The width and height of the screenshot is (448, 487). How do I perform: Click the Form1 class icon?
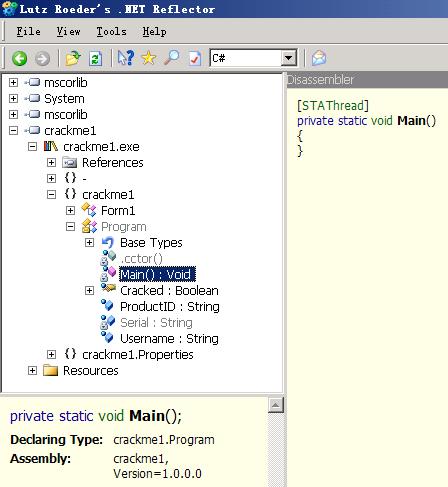pos(89,210)
